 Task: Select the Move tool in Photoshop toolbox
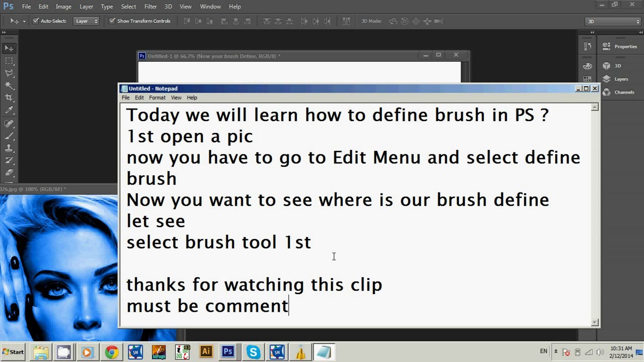click(9, 48)
